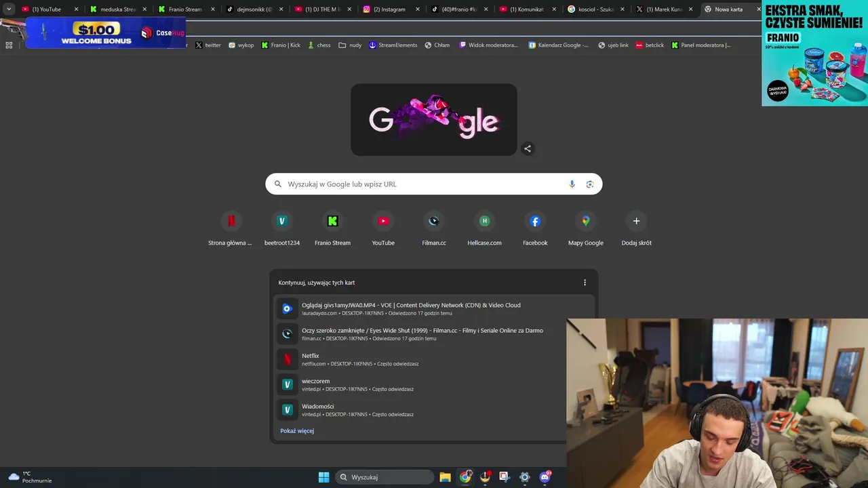Open the Netflix entry in the tabs list
868x488 pixels.
click(x=434, y=359)
